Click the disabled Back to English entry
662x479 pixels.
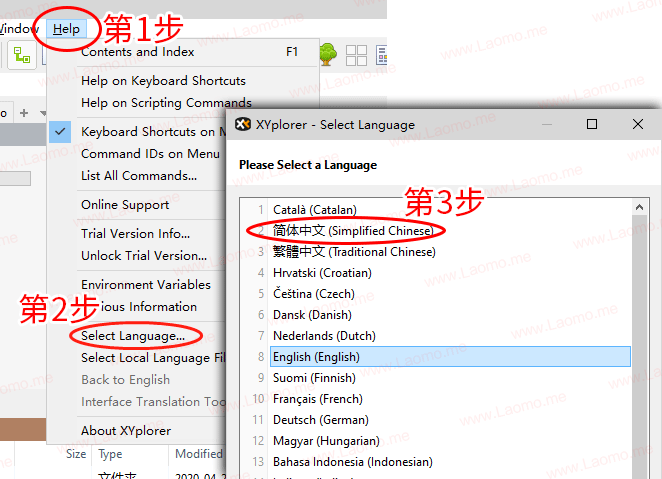(x=125, y=380)
